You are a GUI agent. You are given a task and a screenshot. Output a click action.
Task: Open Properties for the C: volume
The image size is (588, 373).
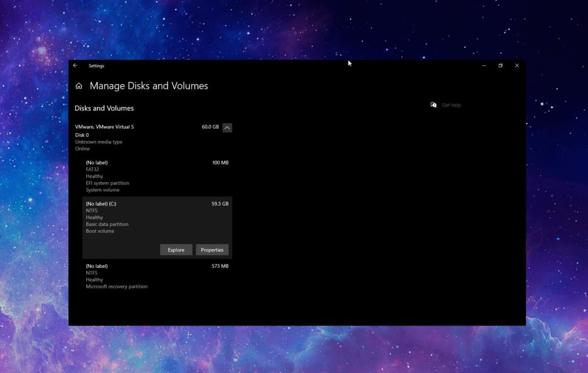click(x=212, y=249)
